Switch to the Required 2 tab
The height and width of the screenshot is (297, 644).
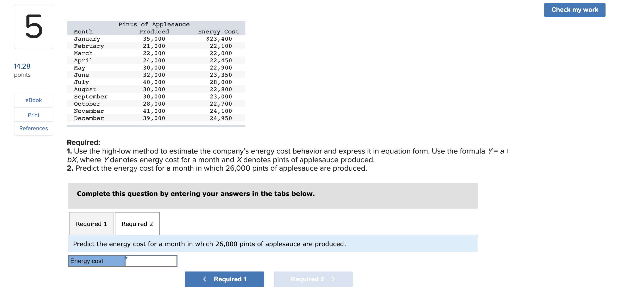coord(137,223)
